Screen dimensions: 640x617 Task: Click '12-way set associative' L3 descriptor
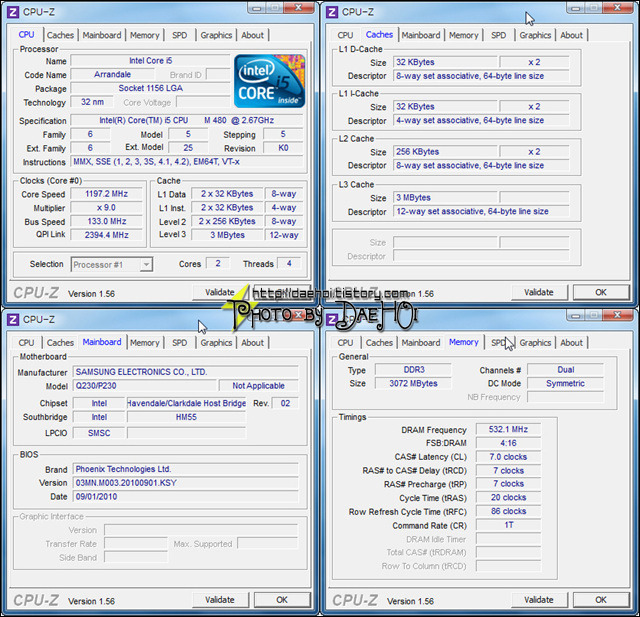[x=481, y=211]
